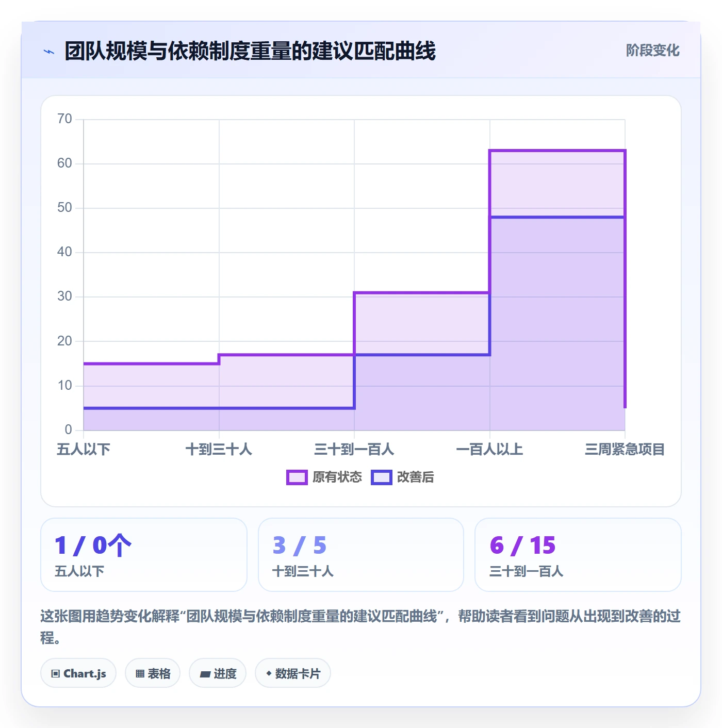
Task: Select the 表格 tag chip
Action: click(x=153, y=673)
